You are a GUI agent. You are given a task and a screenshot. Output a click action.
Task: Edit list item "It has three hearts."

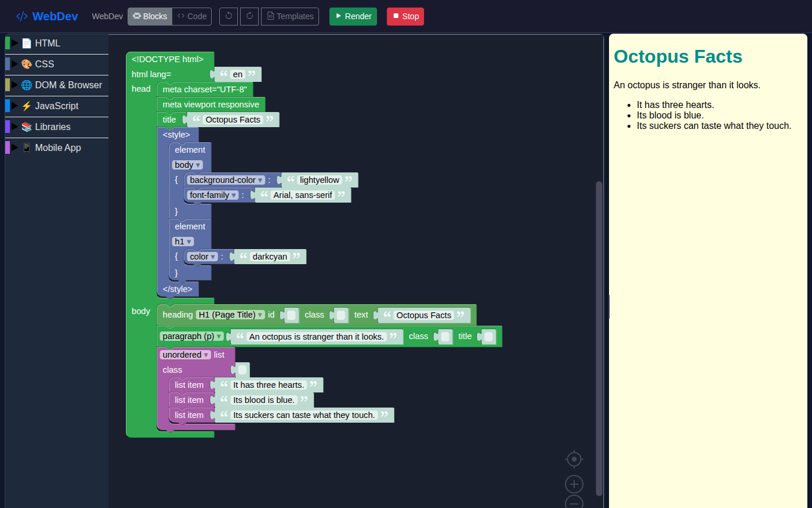click(269, 385)
